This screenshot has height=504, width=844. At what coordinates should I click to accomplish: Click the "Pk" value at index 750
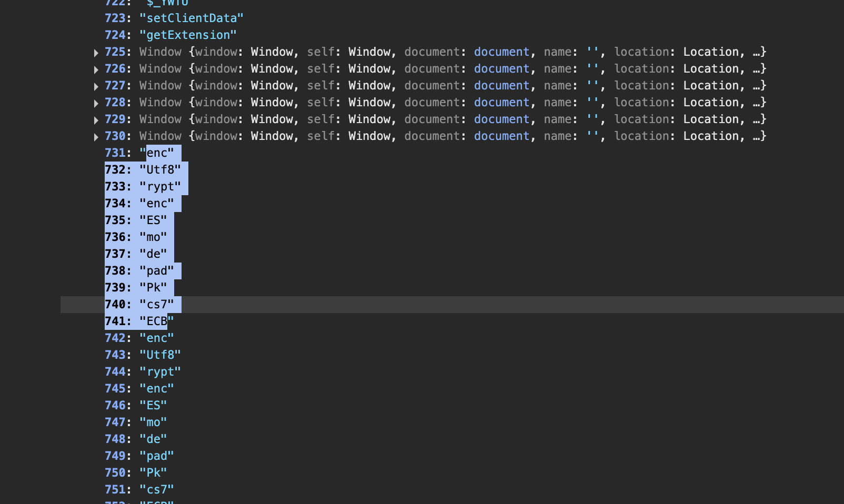pos(153,473)
